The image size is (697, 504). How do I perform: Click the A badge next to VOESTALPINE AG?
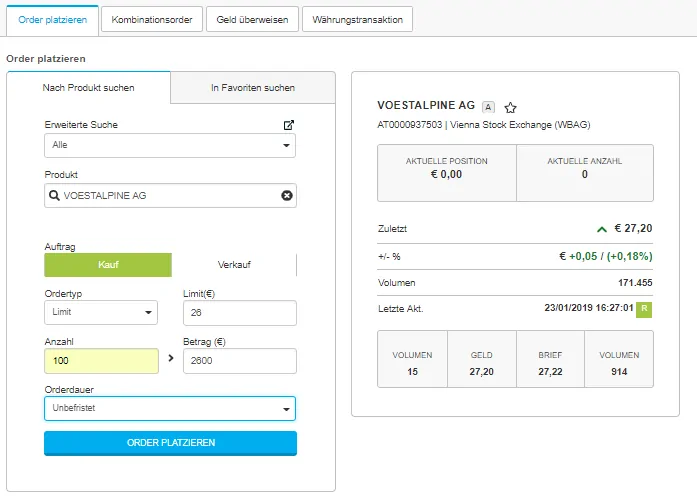tap(488, 107)
